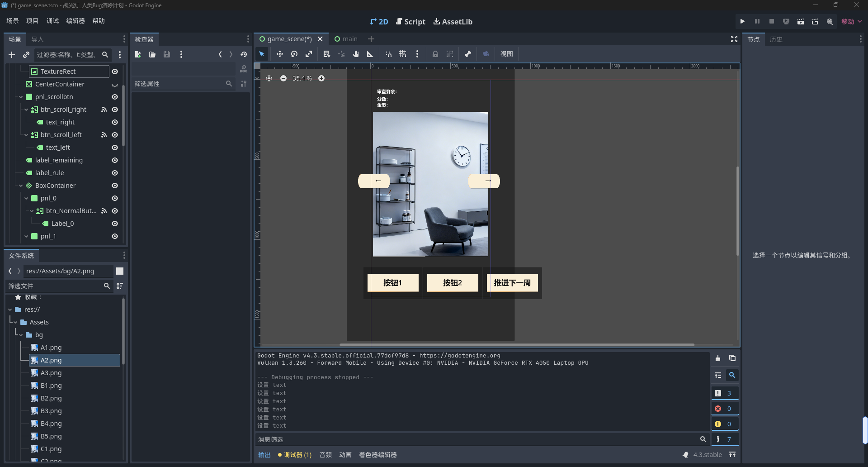
Task: Toggle distraction-free mode icon
Action: [x=734, y=39]
